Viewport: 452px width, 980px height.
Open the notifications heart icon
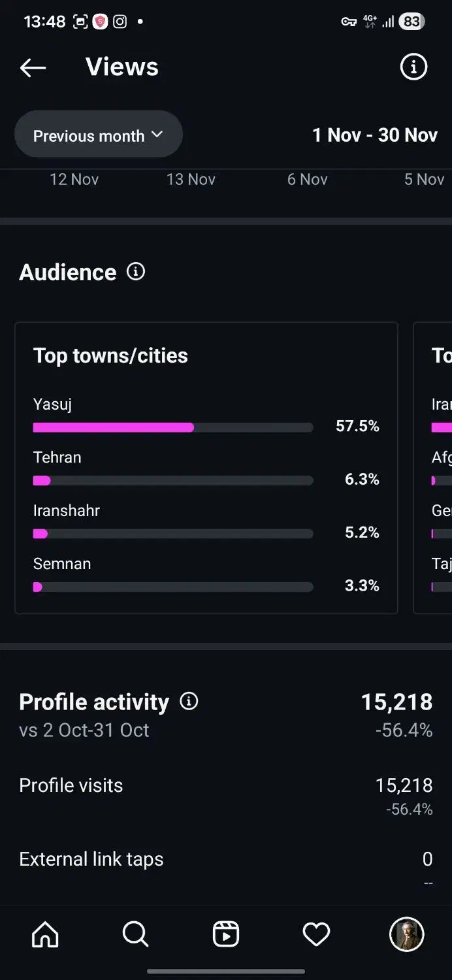(x=315, y=934)
